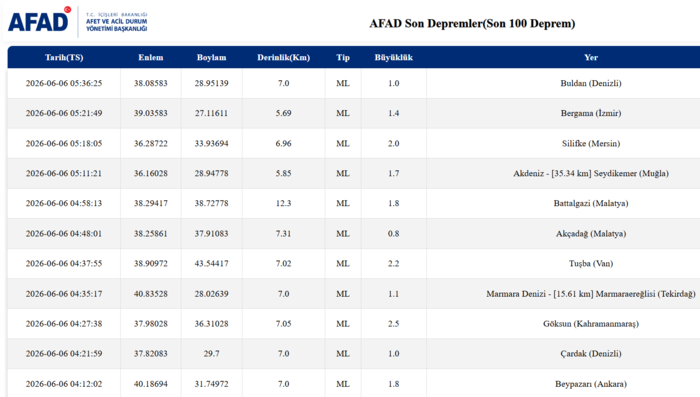
Task: Select longitude value 28.94778
Action: coord(211,173)
